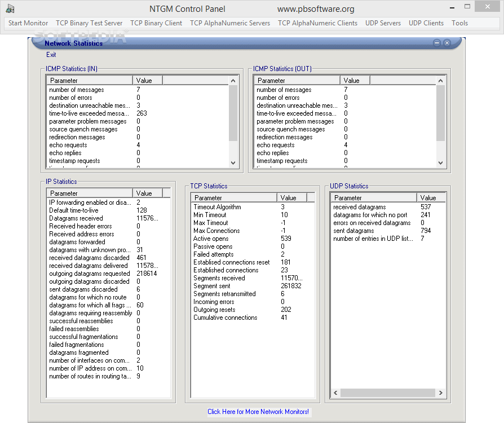Screen dimensions: 504x423
Task: Click left scroll arrow in UDP Statistics
Action: point(335,393)
